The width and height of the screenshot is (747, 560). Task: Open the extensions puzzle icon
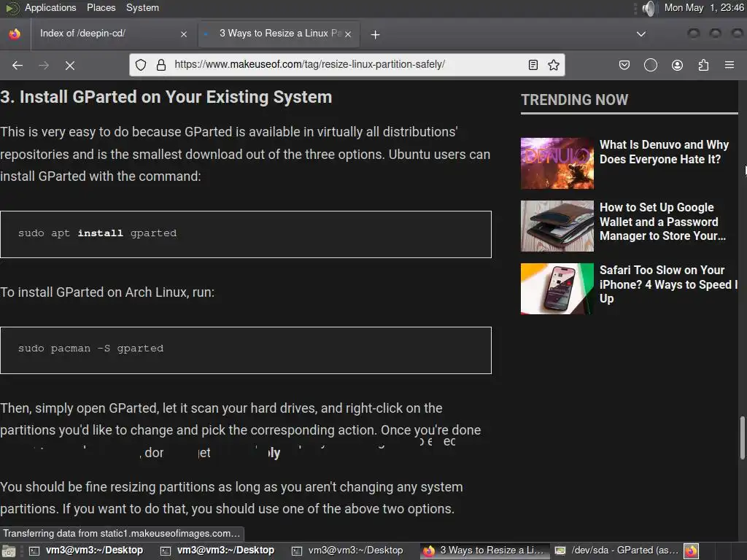[x=703, y=65]
